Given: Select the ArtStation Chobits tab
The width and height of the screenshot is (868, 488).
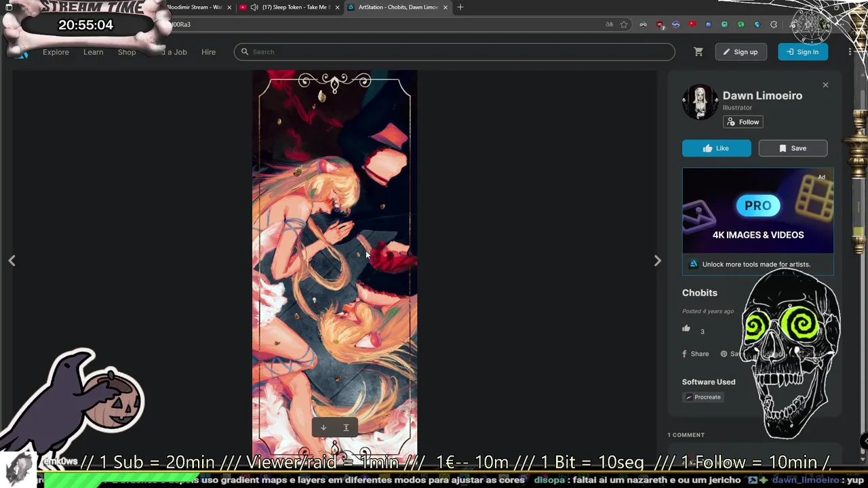Looking at the screenshot, I should click(x=398, y=7).
